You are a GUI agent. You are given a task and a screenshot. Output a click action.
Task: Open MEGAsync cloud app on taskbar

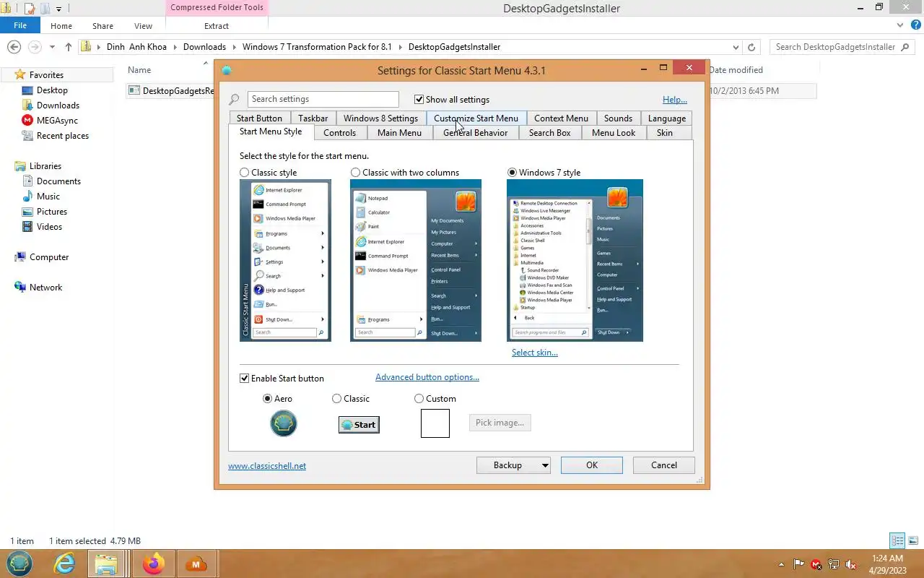(196, 564)
